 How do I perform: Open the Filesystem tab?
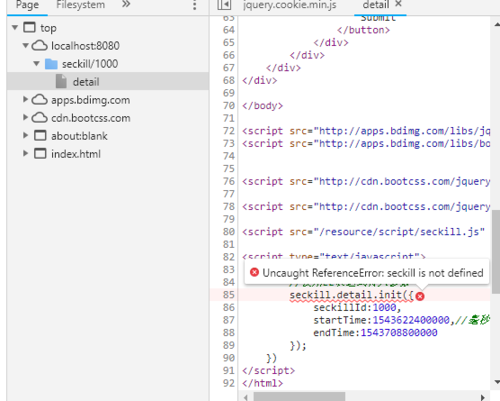coord(80,5)
